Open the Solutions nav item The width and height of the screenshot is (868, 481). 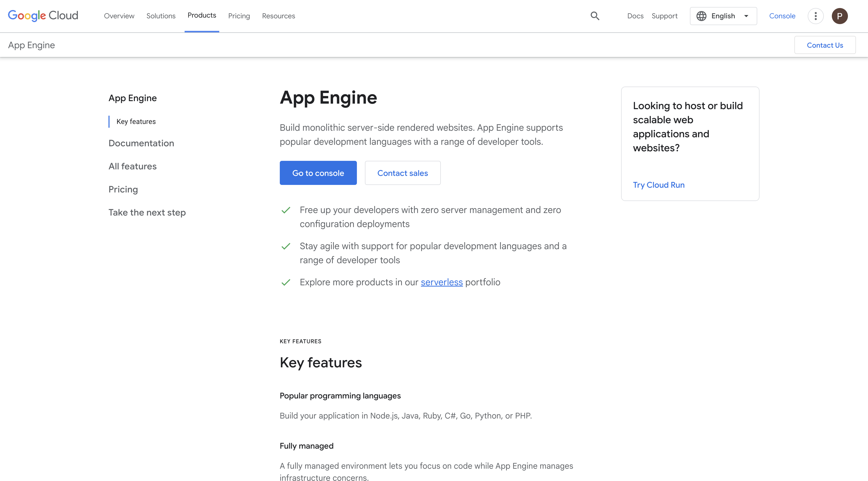(161, 16)
